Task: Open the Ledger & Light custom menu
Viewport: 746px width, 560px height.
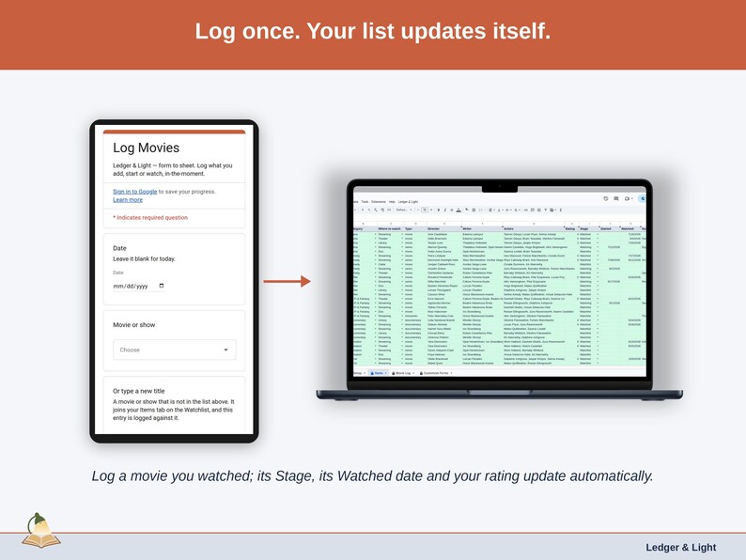Action: [x=408, y=202]
